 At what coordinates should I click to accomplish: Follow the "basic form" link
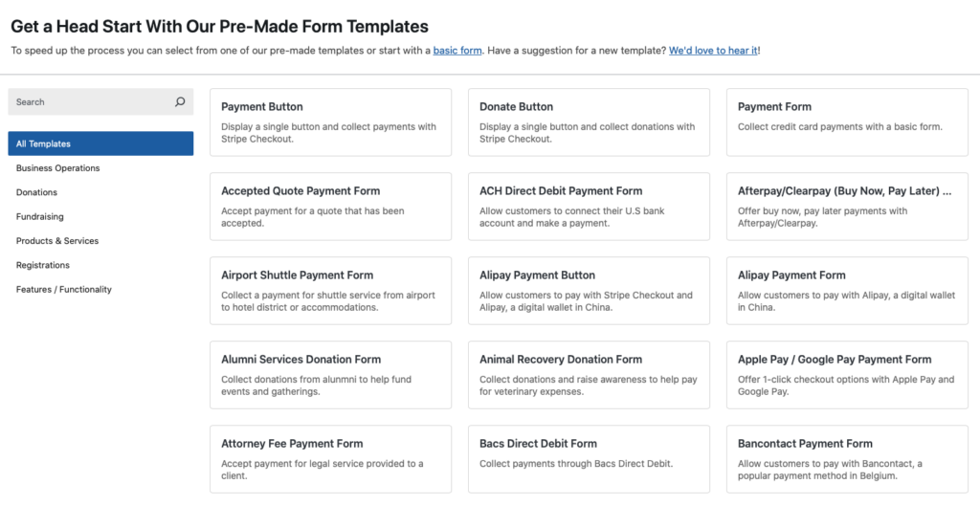point(457,50)
